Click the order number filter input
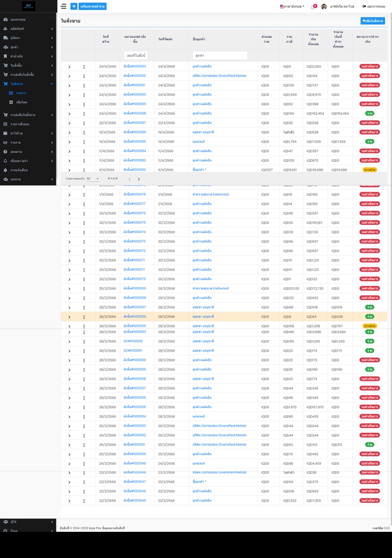392x558 pixels. tap(135, 56)
